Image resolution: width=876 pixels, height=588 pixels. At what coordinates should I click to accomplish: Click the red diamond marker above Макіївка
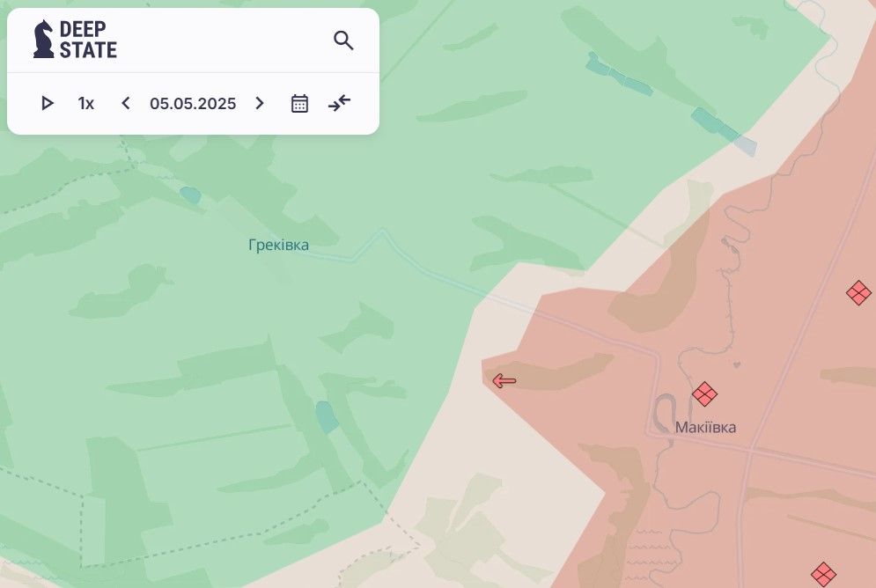704,394
